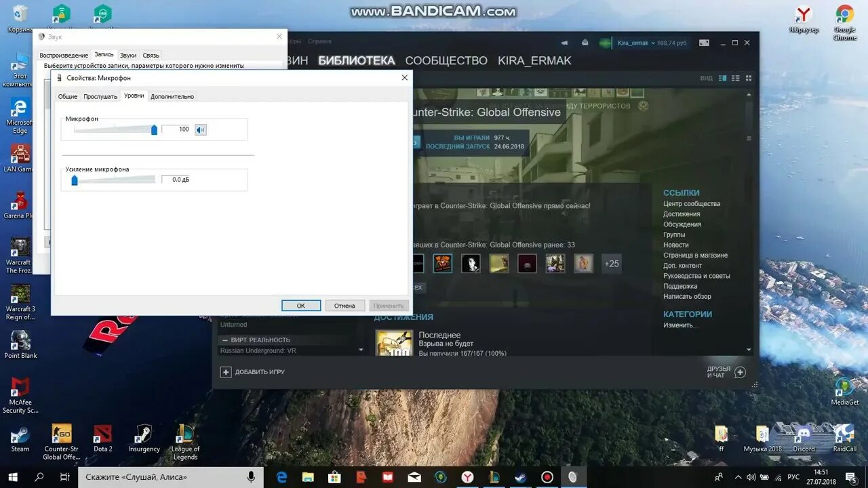This screenshot has width=868, height=488.
Task: Open ДРУЗЬЯ И ЧАТ in Steam
Action: point(726,372)
